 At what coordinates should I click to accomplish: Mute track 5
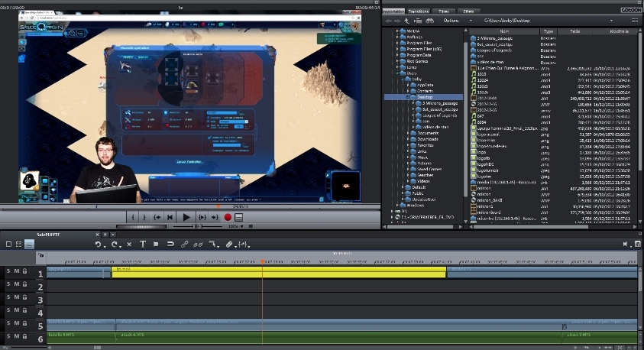coord(17,323)
